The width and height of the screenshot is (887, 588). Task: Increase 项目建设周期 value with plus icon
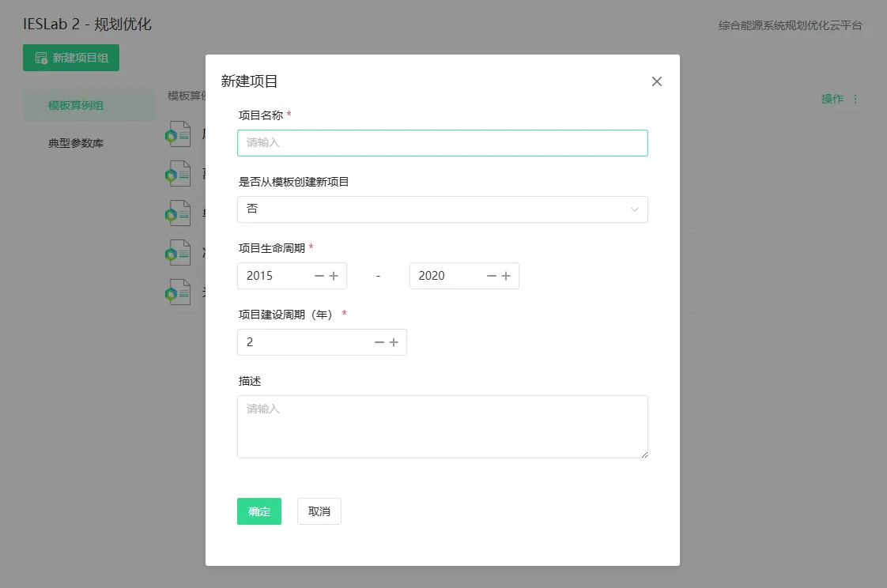click(x=394, y=342)
